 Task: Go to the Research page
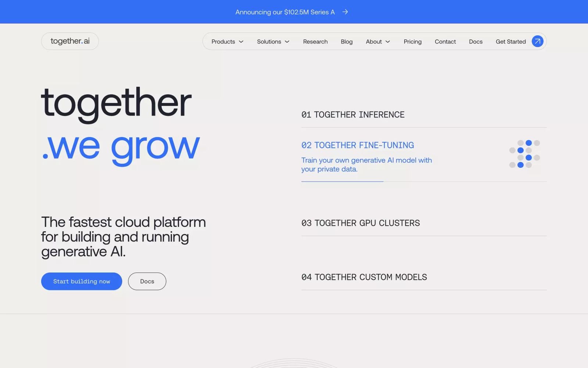click(315, 42)
